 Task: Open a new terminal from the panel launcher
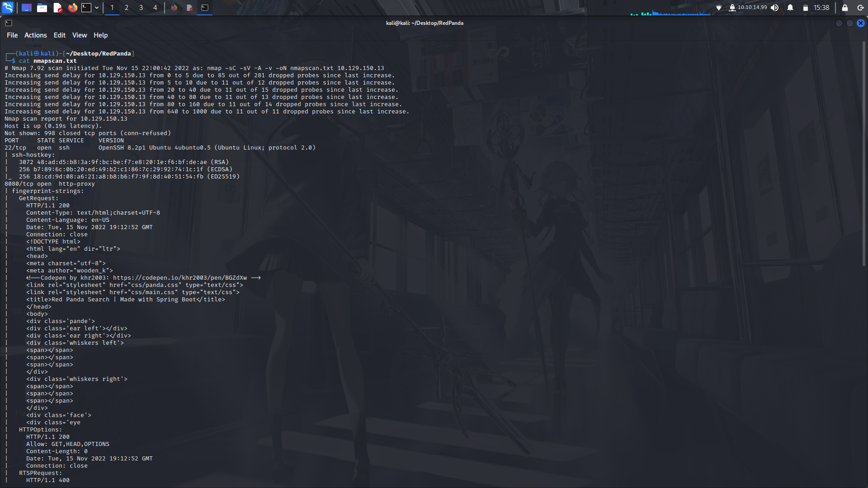[86, 8]
